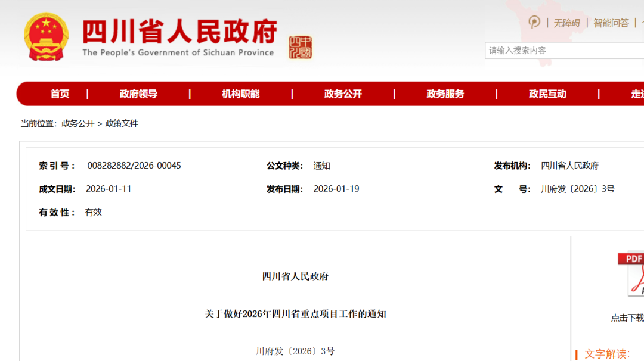Click the document title about 2026年四川省重点项目
The height and width of the screenshot is (361, 644).
296,313
